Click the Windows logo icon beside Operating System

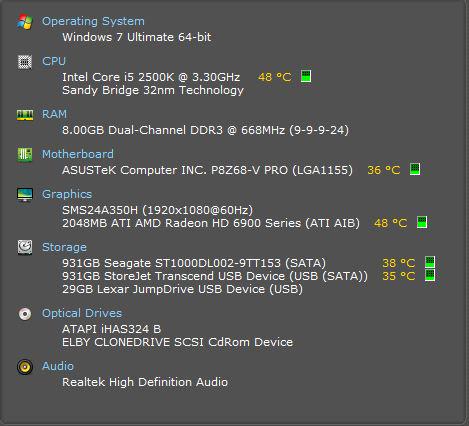[25, 22]
